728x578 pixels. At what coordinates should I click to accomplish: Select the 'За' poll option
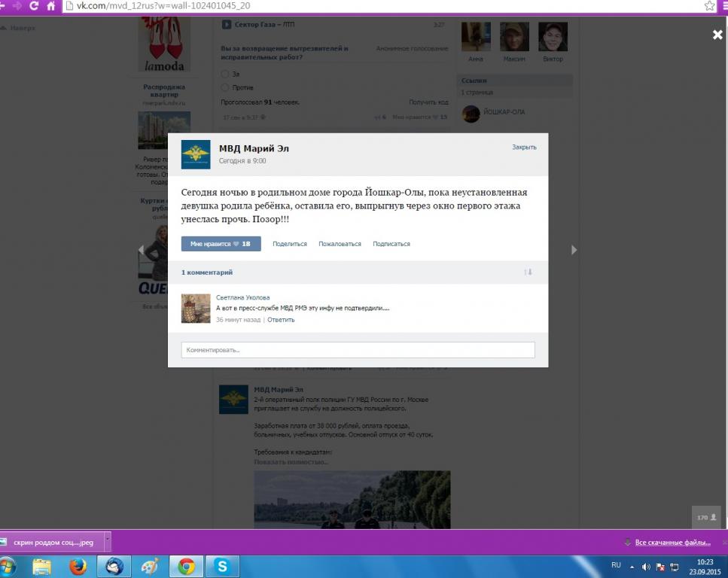click(225, 75)
